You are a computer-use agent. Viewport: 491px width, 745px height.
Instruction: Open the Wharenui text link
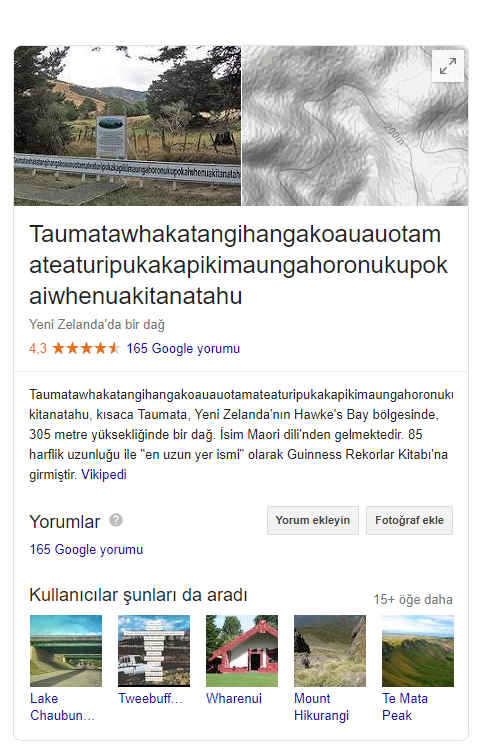pos(234,698)
